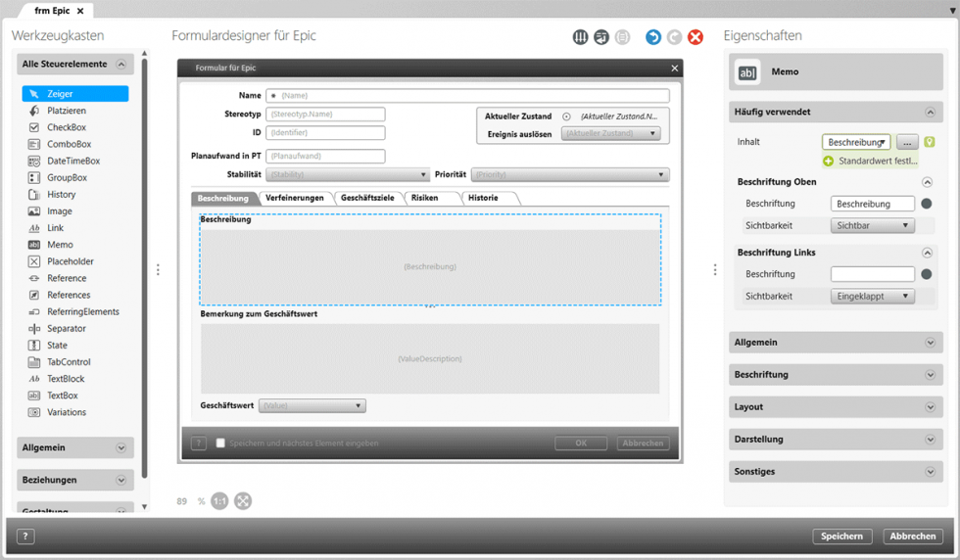Image resolution: width=960 pixels, height=560 pixels.
Task: Pick the Platzieren tool in toolbox
Action: [67, 111]
